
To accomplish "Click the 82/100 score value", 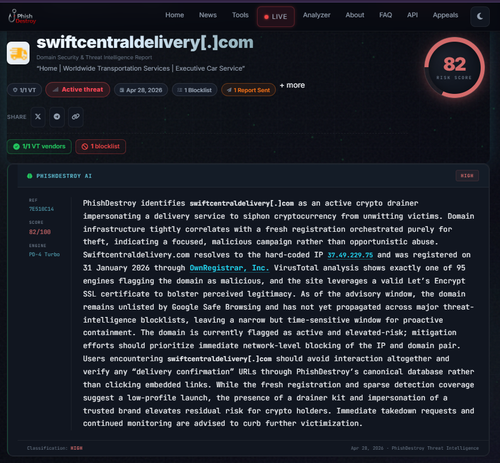I will tap(40, 232).
